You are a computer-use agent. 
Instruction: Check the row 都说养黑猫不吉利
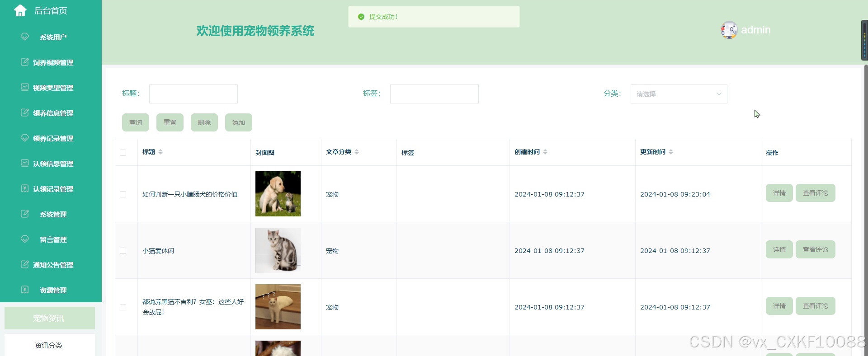click(x=123, y=307)
